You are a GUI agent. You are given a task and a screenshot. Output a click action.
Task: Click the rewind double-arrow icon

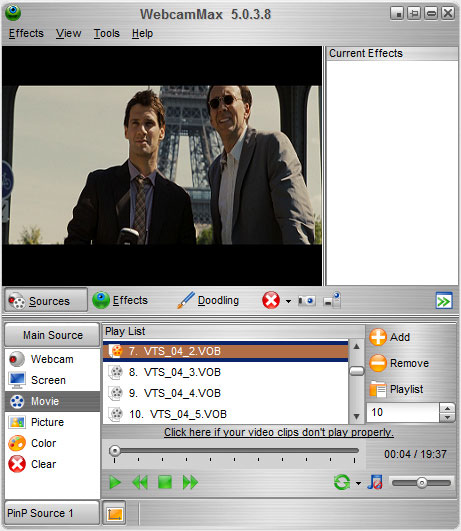tap(140, 482)
